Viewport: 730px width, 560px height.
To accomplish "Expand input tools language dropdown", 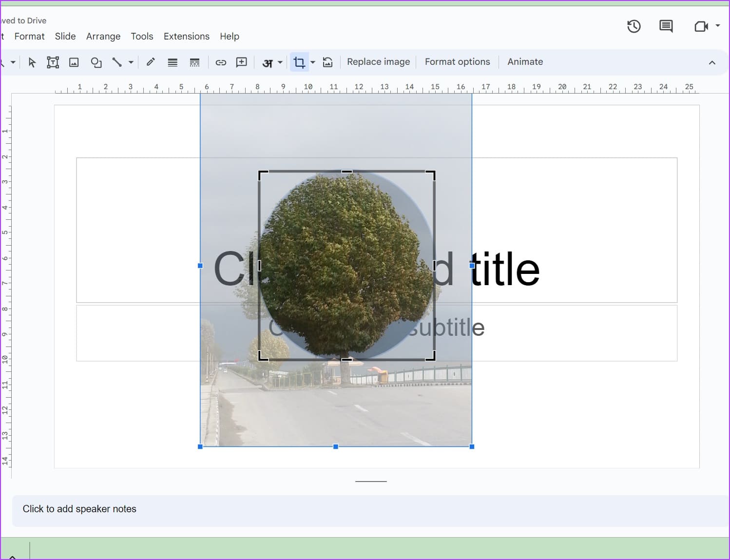I will (280, 62).
